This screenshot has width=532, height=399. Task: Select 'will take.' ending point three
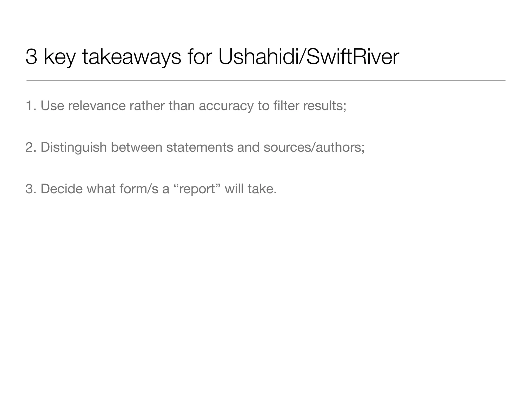[251, 189]
